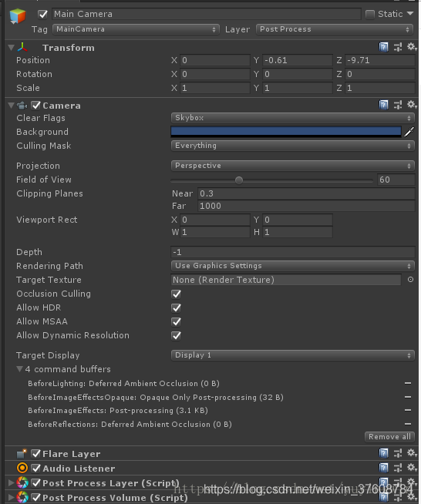Open Audio Listener help reference icon
The height and width of the screenshot is (504, 421).
coord(383,468)
